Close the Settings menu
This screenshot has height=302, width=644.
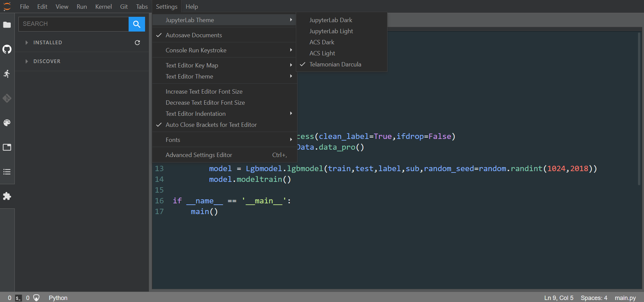pos(167,7)
